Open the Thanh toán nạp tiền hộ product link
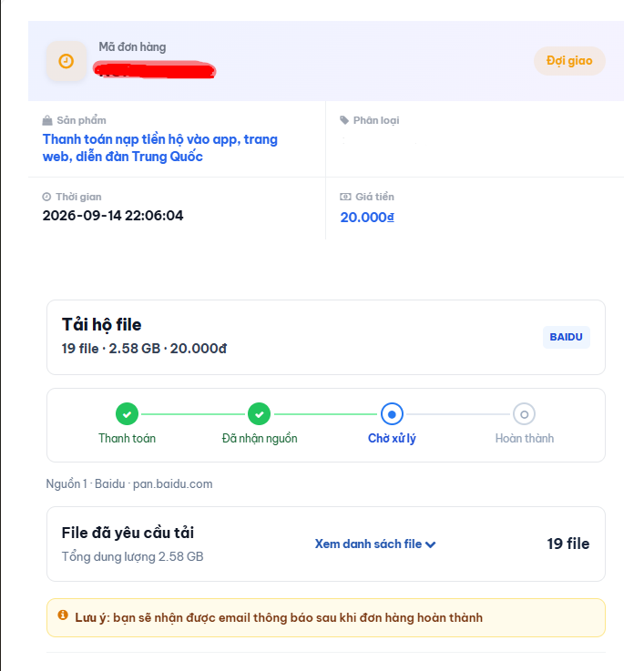This screenshot has width=644, height=671. [160, 148]
